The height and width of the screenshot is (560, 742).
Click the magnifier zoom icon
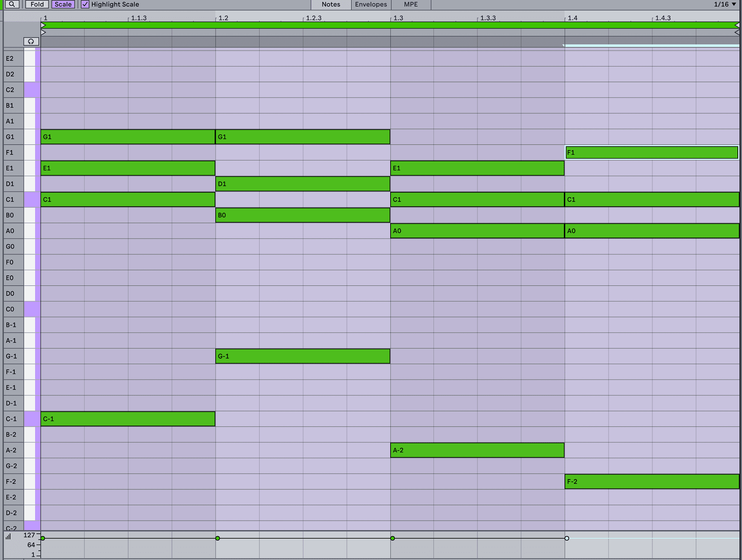click(12, 4)
